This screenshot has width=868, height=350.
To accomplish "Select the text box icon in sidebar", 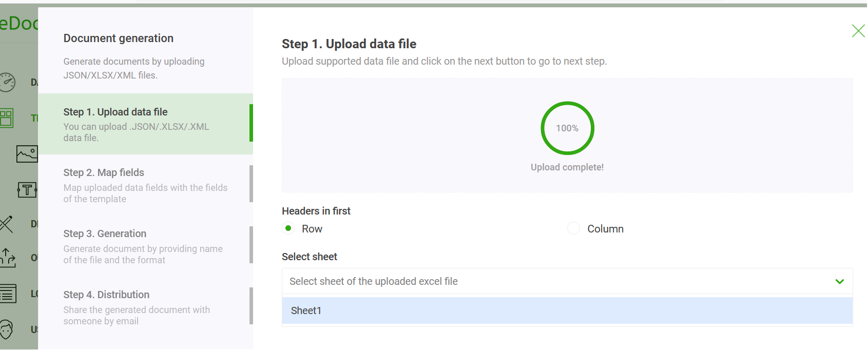I will coord(27,190).
